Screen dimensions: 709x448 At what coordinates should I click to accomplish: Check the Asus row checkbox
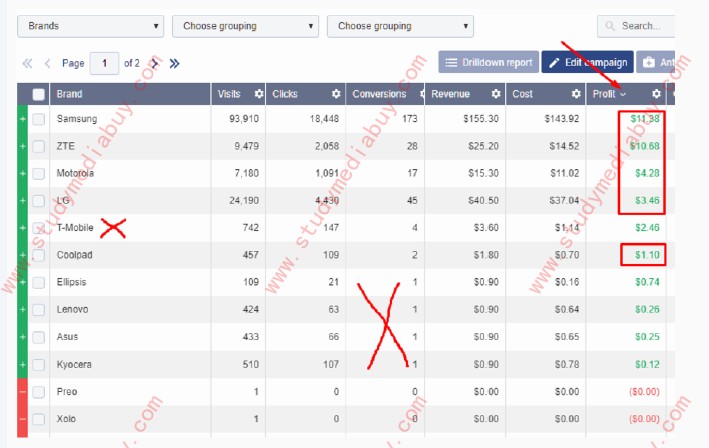tap(38, 337)
